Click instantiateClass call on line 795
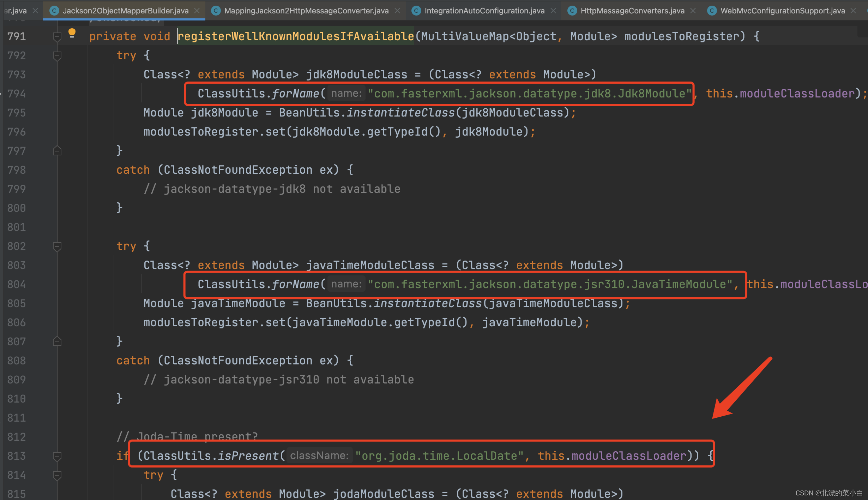868x500 pixels. (400, 113)
